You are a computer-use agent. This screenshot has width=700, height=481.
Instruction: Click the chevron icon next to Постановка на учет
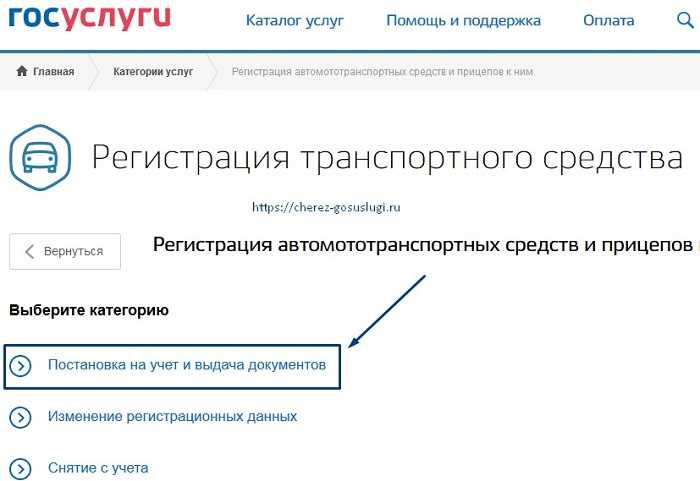21,366
